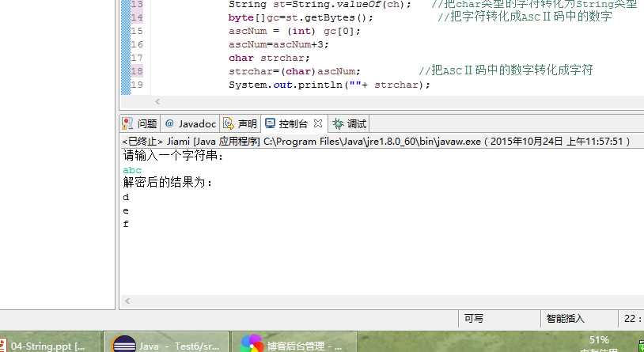Click the colorful browser icon in the taskbar
Screen dimensions: 644x352
(x=252, y=344)
